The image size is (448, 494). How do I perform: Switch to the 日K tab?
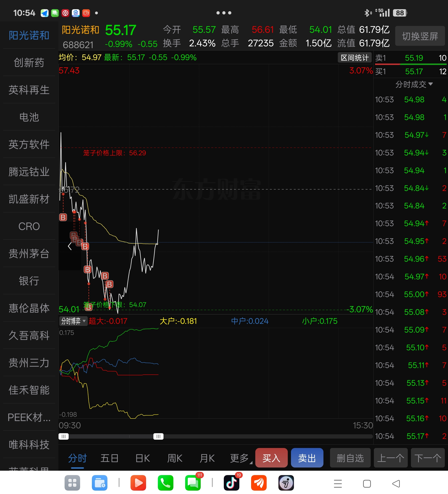pyautogui.click(x=143, y=458)
